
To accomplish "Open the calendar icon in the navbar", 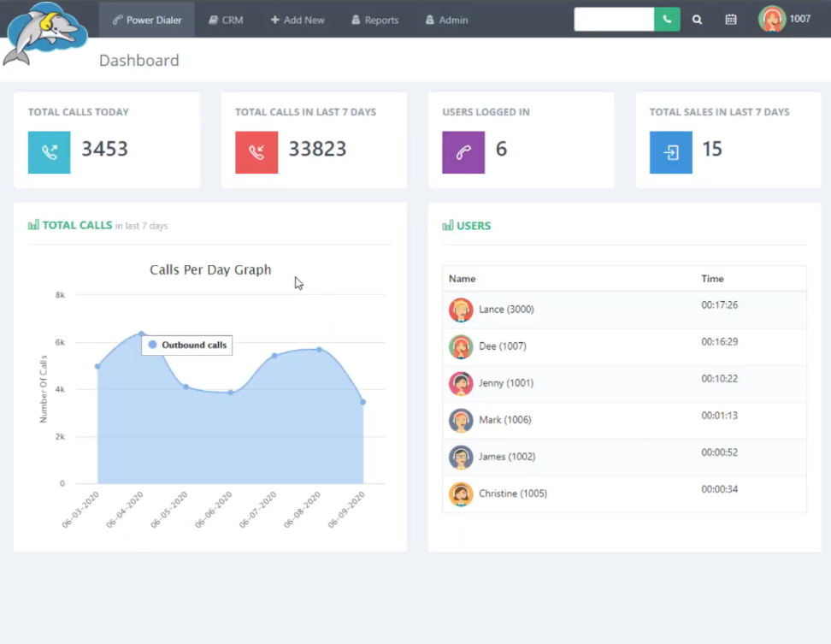I will (731, 18).
